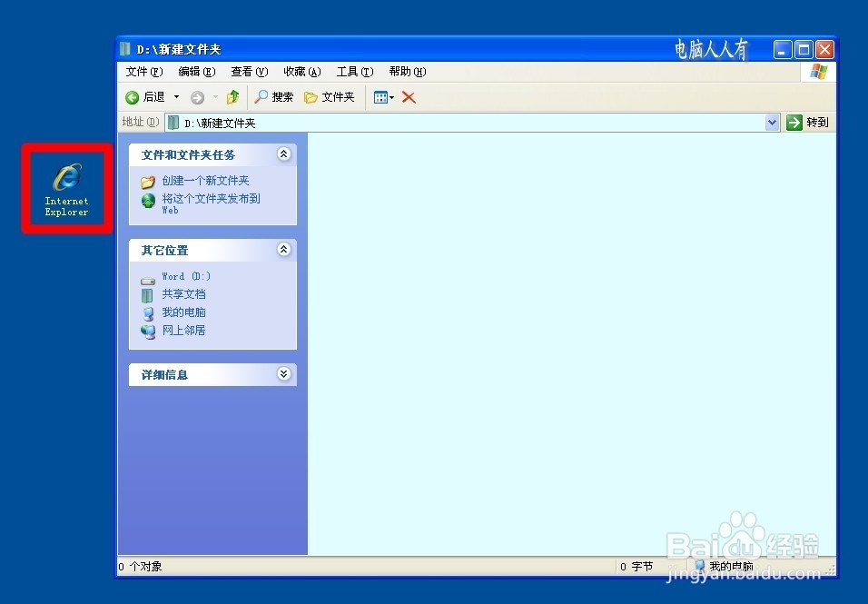Open Word (D:) drive link
The width and height of the screenshot is (868, 604).
186,276
